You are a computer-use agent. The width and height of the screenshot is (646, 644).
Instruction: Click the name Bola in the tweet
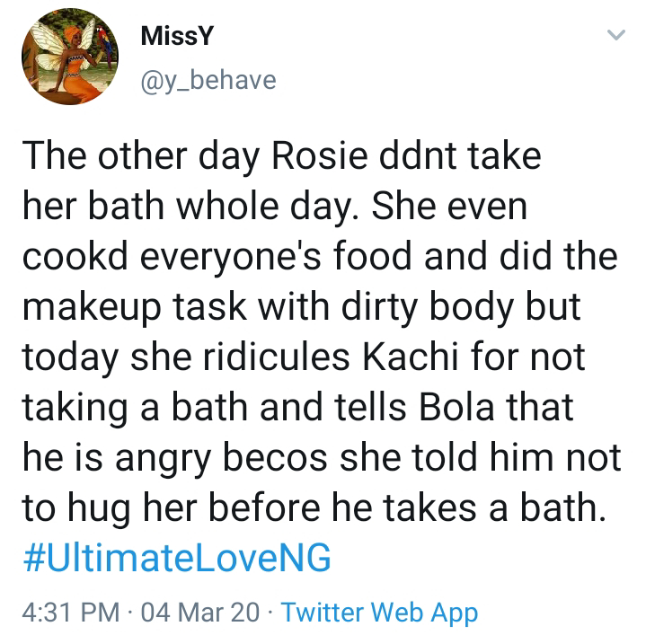456,407
